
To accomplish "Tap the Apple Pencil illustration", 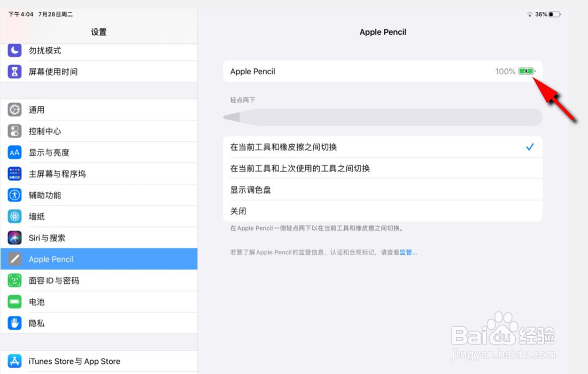I will point(383,118).
